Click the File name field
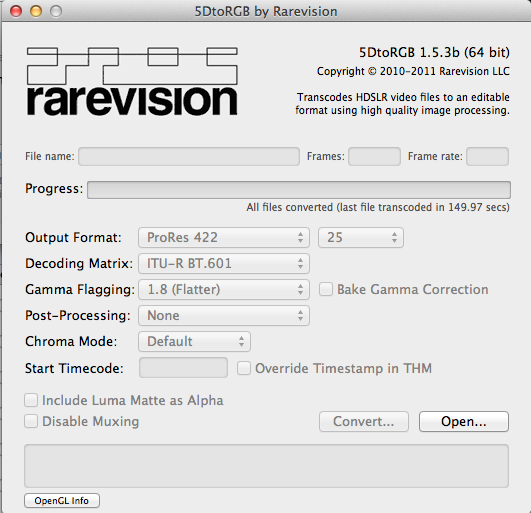This screenshot has width=531, height=513. [x=189, y=156]
